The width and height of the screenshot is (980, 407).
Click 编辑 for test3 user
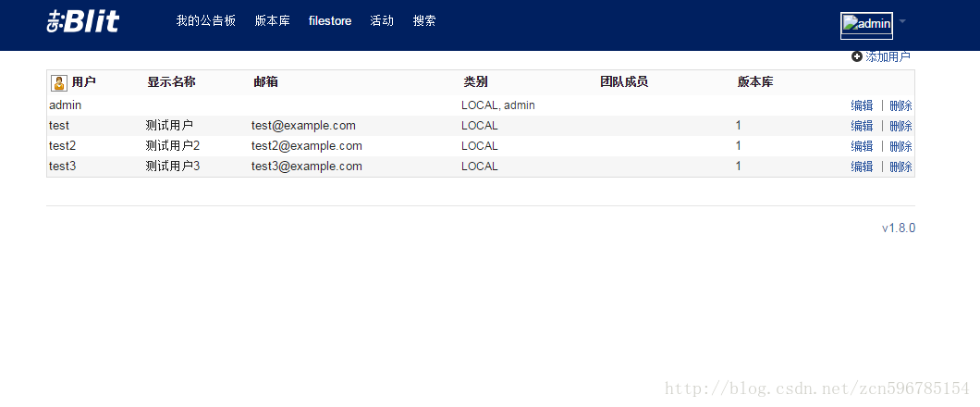[x=862, y=166]
